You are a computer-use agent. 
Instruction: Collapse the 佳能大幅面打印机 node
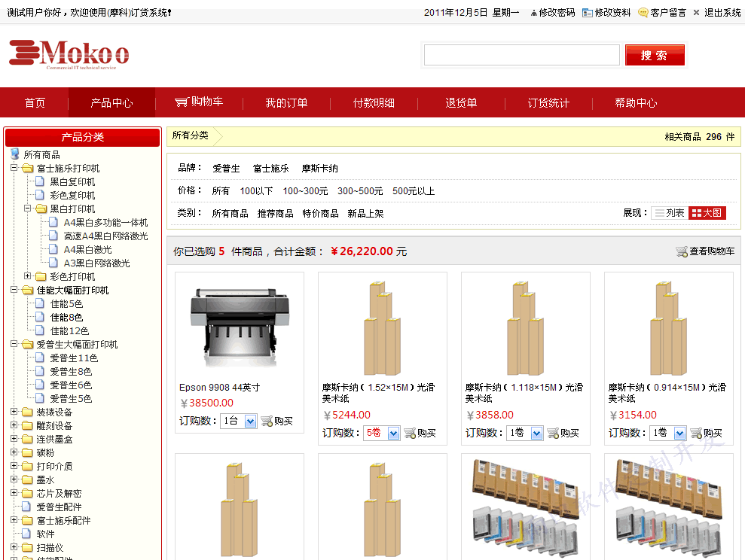coord(14,290)
